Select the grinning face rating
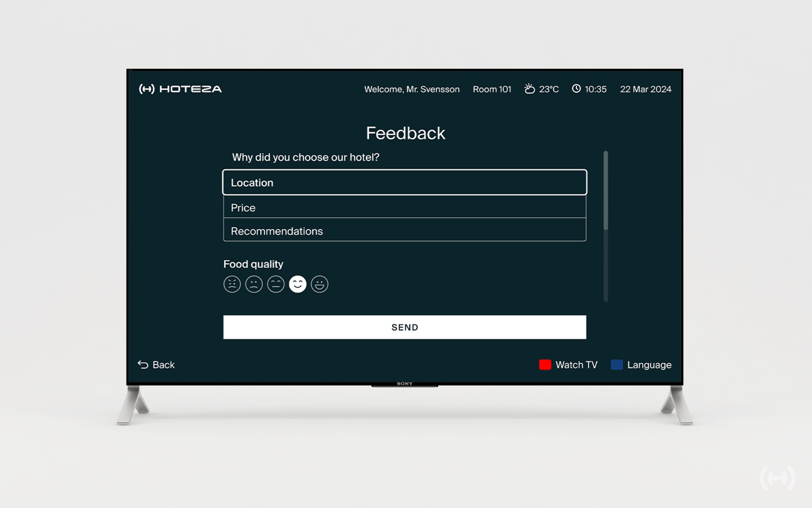812x508 pixels. click(320, 284)
